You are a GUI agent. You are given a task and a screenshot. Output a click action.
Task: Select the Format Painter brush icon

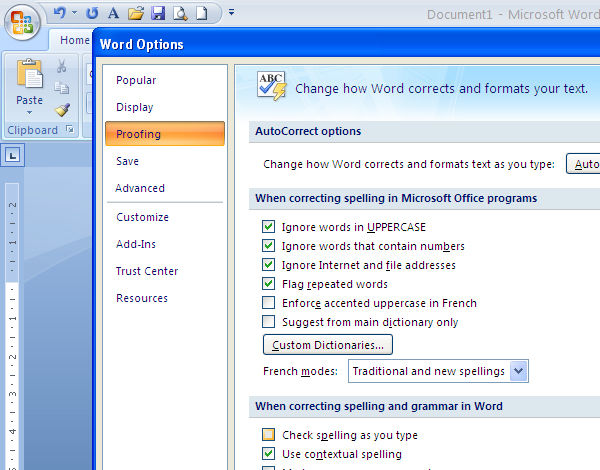coord(62,110)
